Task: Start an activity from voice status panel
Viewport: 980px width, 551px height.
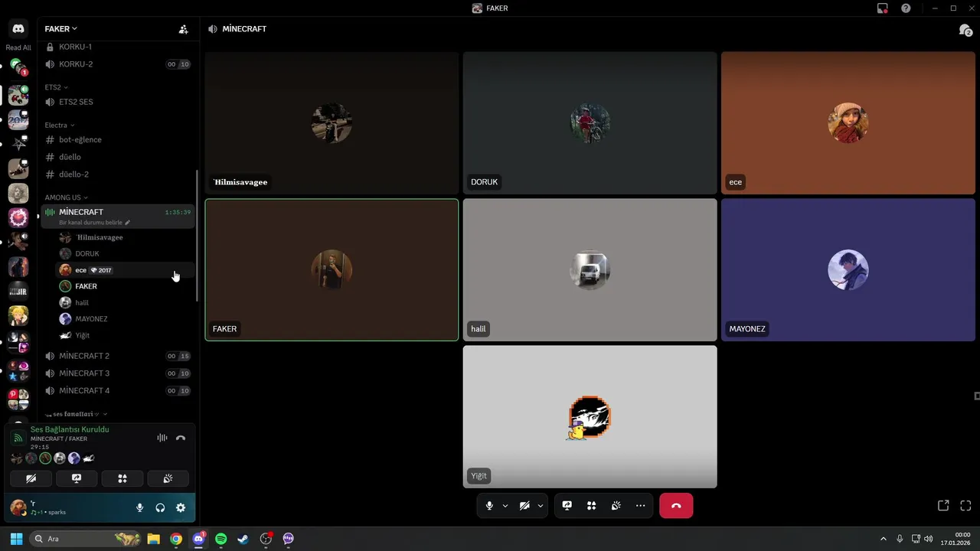Action: 122,478
